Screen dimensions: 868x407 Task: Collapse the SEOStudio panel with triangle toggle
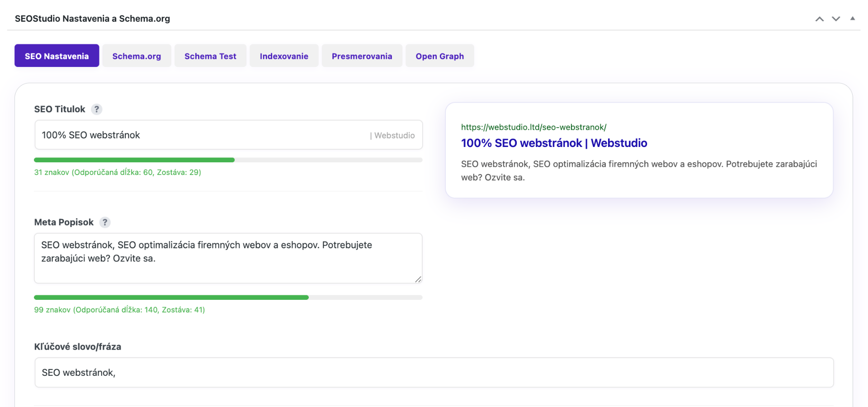click(x=853, y=19)
